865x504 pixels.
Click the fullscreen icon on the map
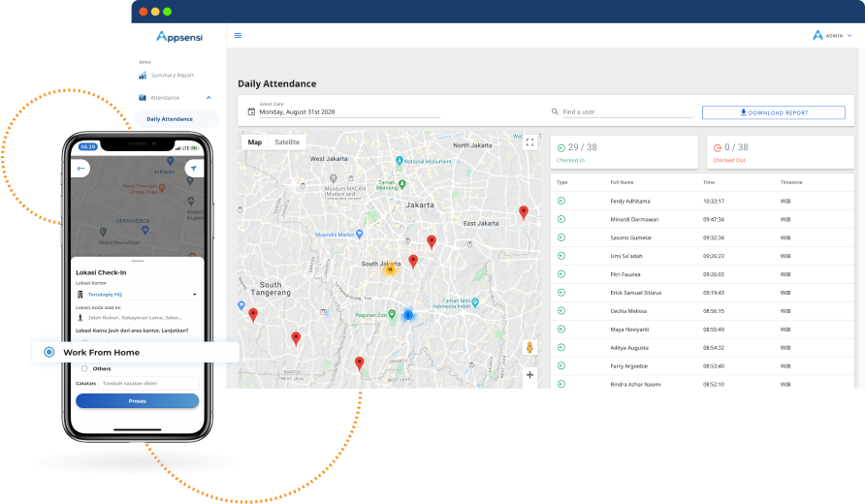(x=530, y=142)
